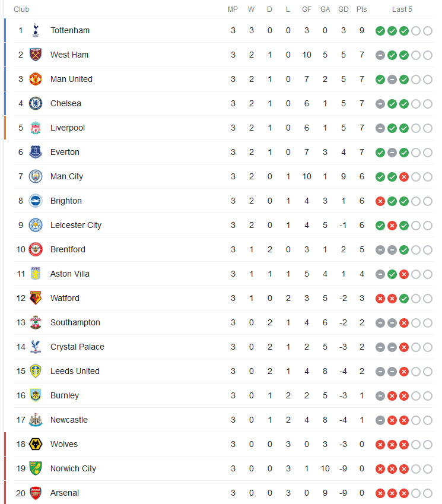Click the Liverpool club crest
This screenshot has height=504, width=442.
(x=36, y=128)
